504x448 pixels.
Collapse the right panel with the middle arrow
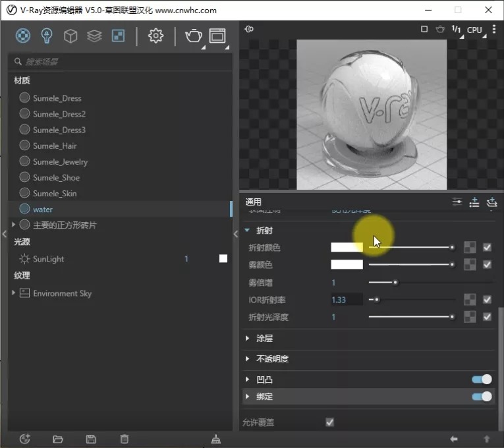click(x=236, y=234)
